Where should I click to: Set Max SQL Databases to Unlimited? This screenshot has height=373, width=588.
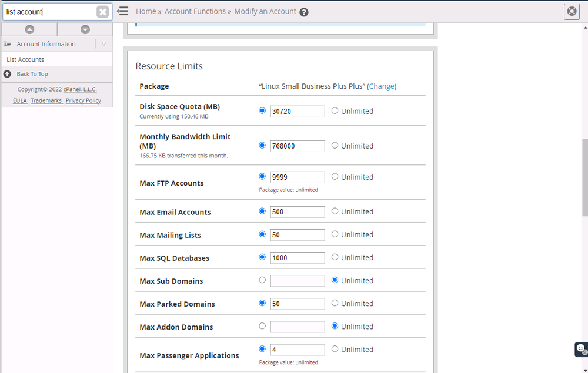[335, 257]
